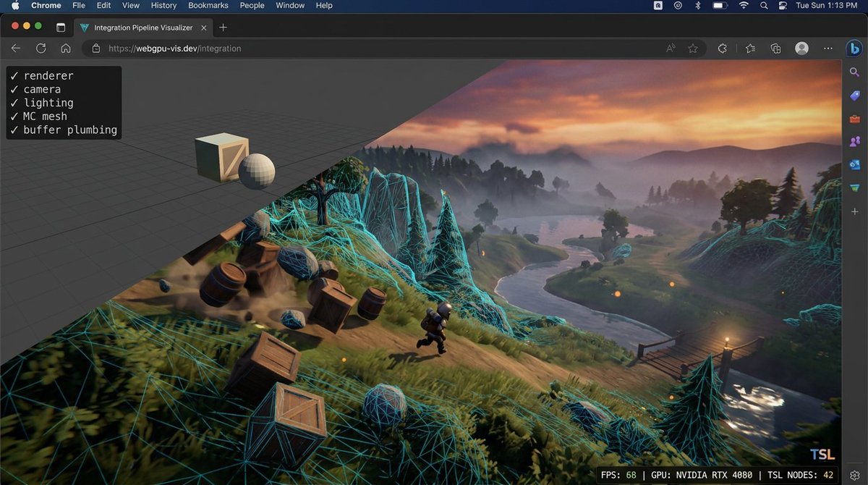Open sidebar Search tool
The image size is (868, 485).
[854, 72]
